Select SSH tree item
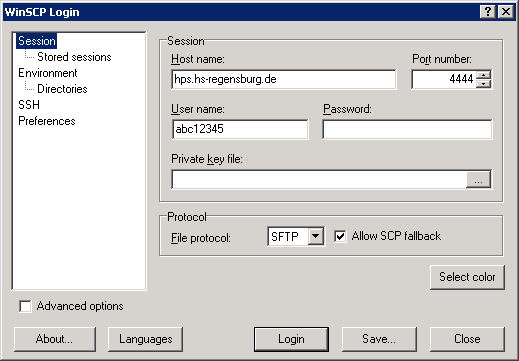519x361 pixels. coord(29,105)
